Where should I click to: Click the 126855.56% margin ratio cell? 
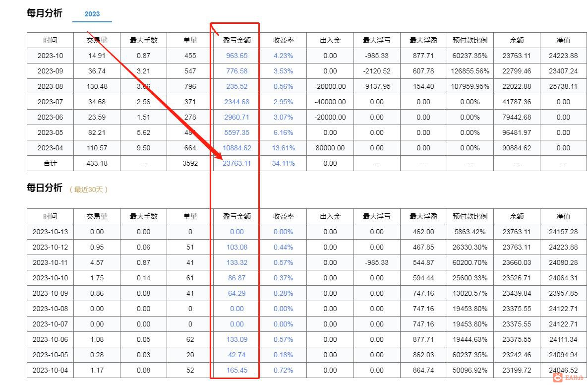coord(470,71)
